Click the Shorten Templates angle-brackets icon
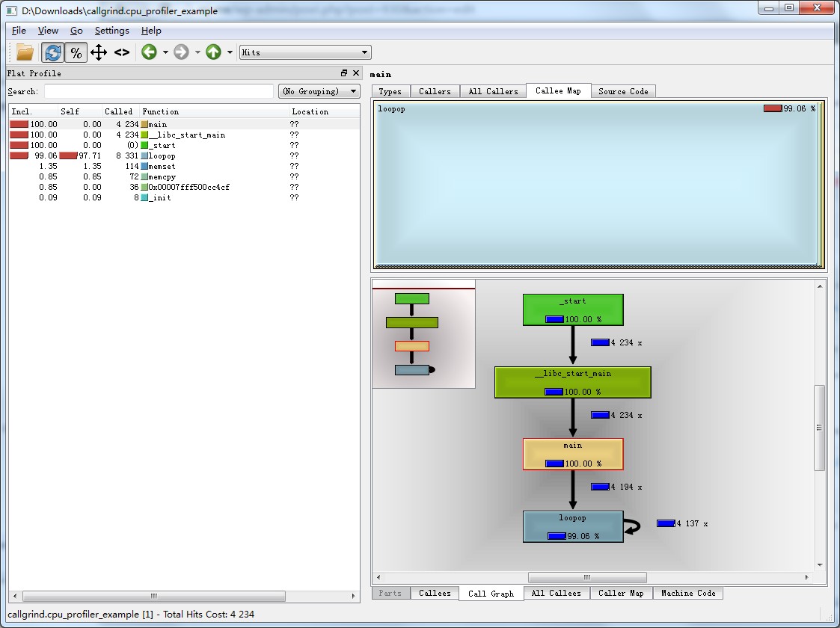The image size is (840, 628). point(122,52)
